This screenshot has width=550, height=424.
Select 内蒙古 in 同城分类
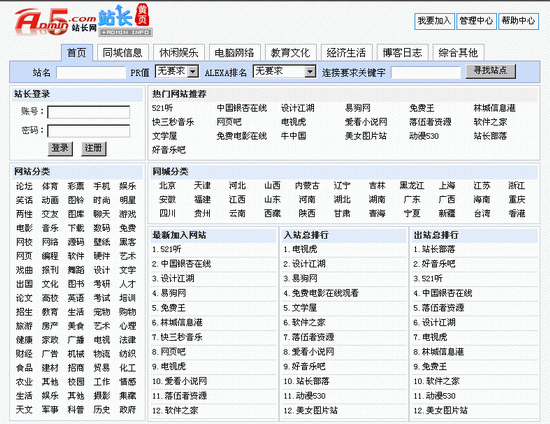tap(307, 186)
